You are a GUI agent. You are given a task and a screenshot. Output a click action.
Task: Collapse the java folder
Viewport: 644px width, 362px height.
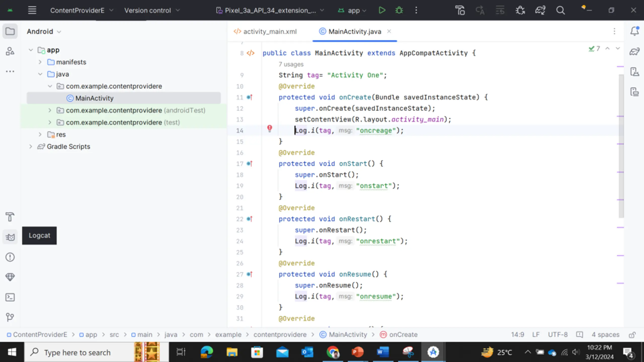point(40,74)
